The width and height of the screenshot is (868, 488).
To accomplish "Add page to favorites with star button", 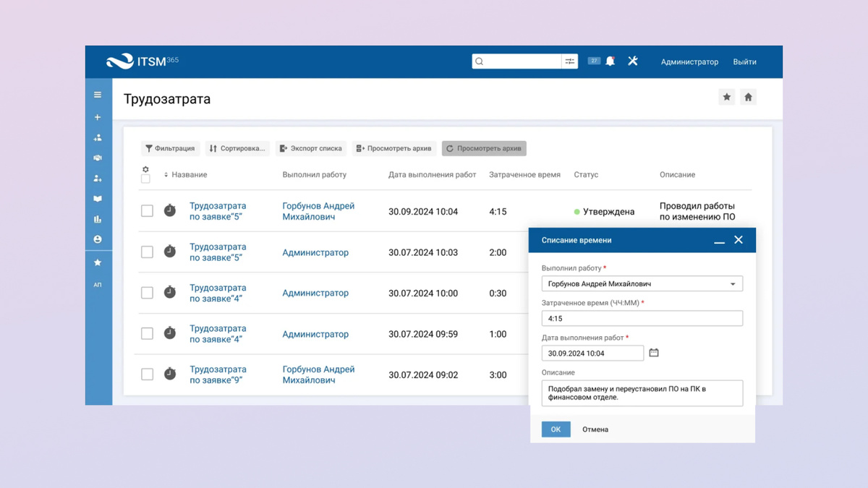I will click(x=727, y=97).
